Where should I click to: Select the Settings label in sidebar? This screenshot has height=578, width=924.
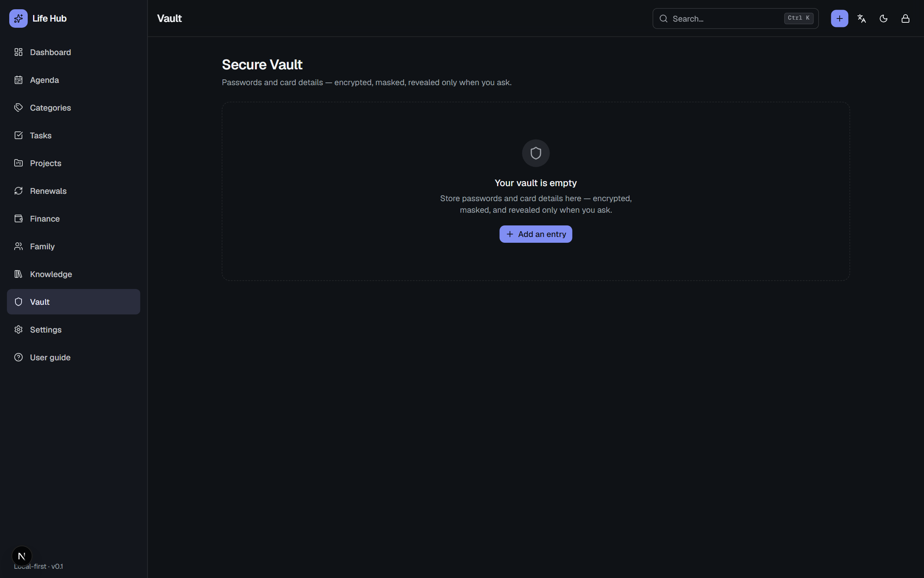click(45, 329)
